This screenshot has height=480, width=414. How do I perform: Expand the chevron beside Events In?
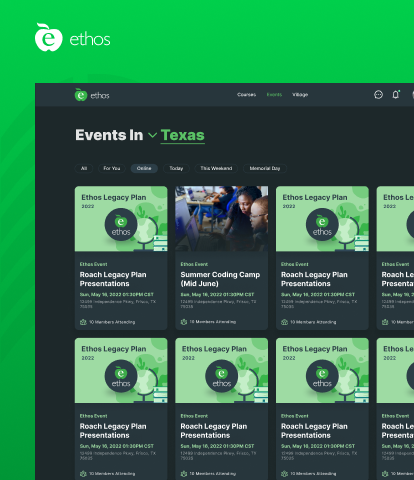coord(152,135)
